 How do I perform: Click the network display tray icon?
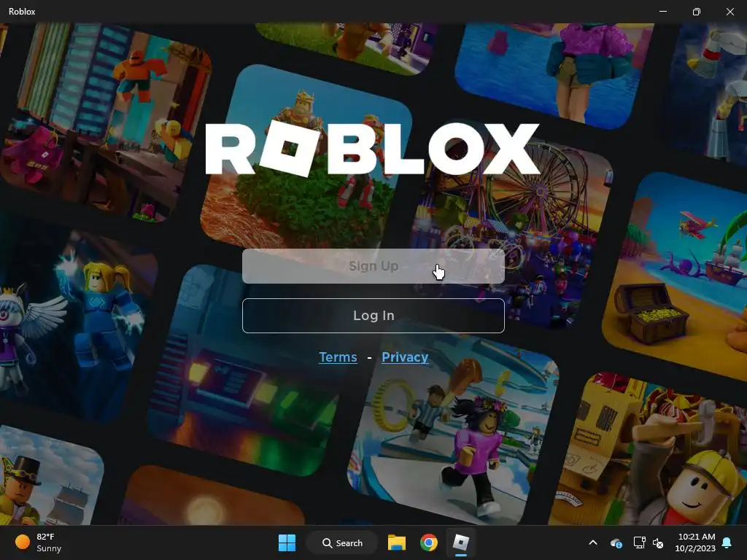(x=639, y=542)
